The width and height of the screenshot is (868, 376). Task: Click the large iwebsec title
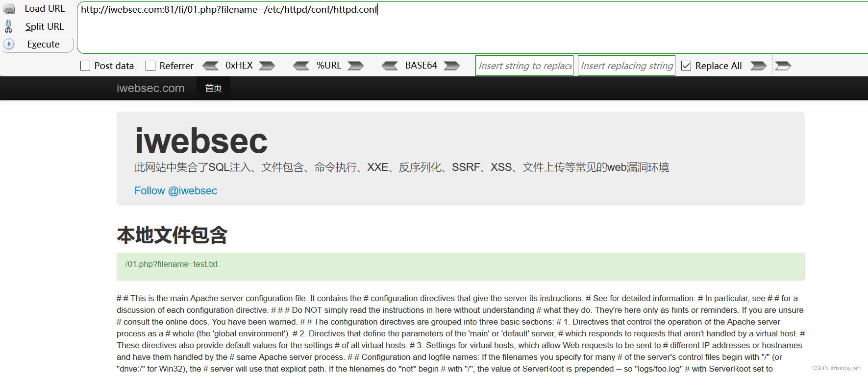[201, 141]
